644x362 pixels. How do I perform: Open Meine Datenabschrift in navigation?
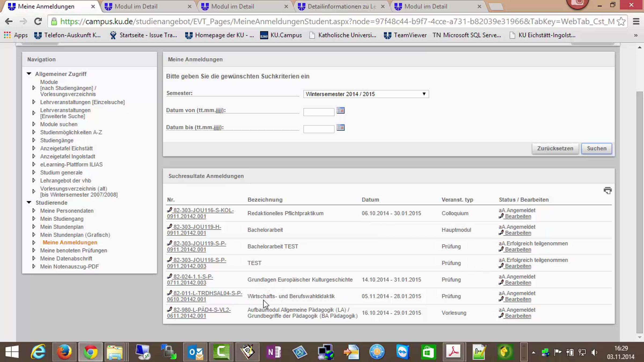tap(66, 258)
